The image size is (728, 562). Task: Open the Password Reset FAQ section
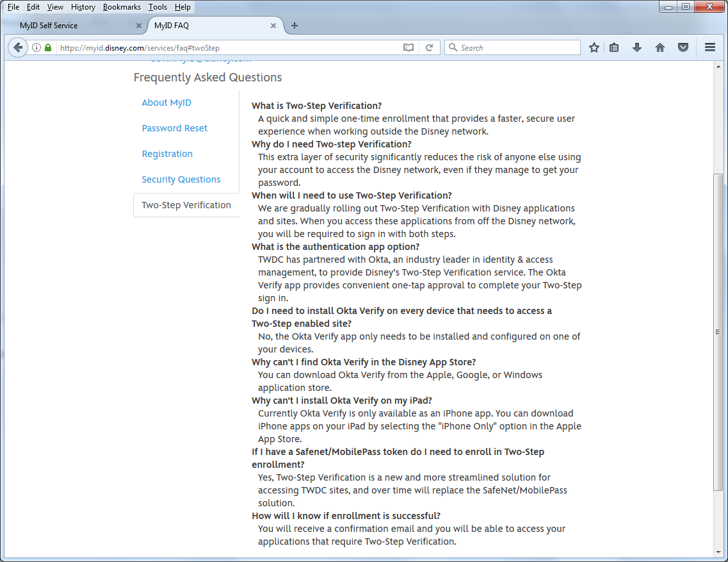[175, 128]
